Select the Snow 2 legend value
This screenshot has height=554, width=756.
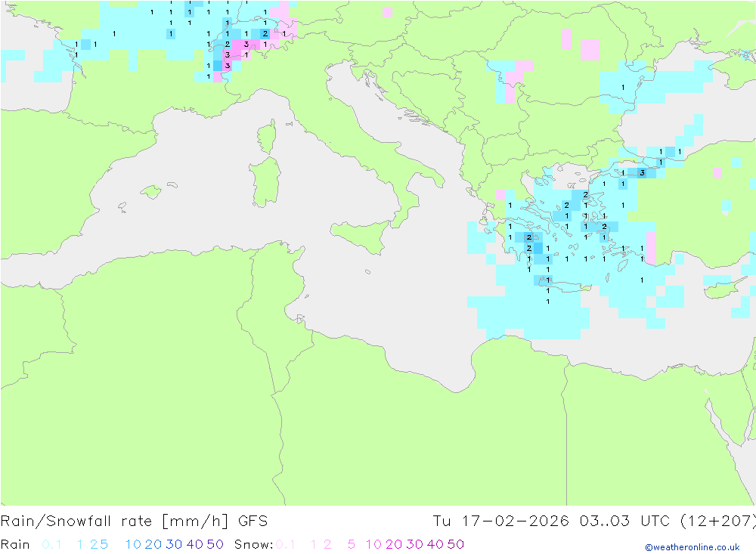click(x=327, y=544)
